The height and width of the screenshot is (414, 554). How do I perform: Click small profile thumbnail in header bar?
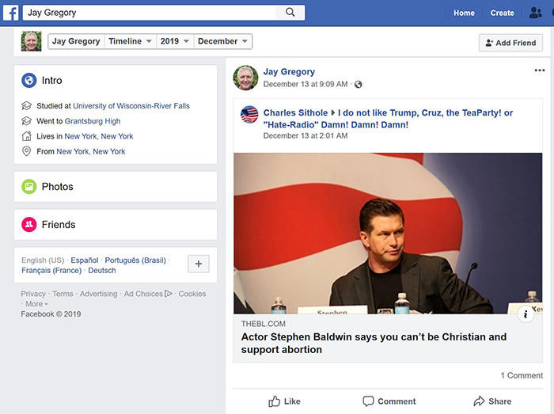point(31,41)
